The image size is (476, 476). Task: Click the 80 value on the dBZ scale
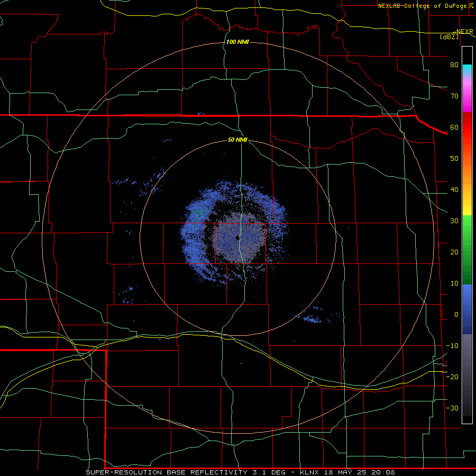[x=454, y=65]
